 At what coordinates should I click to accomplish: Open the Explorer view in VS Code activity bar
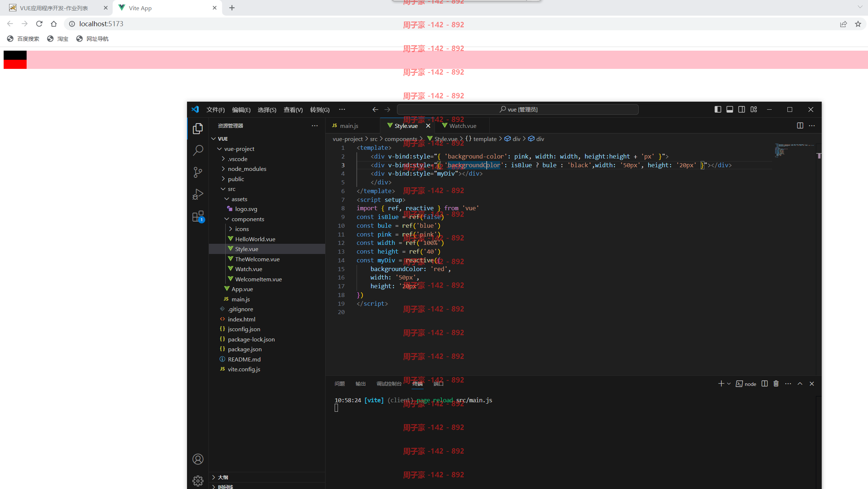coord(198,128)
